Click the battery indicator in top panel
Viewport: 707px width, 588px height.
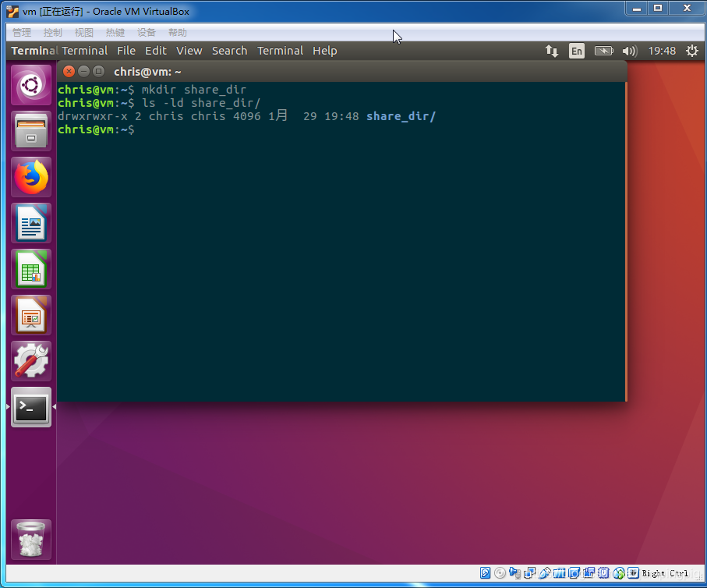604,51
